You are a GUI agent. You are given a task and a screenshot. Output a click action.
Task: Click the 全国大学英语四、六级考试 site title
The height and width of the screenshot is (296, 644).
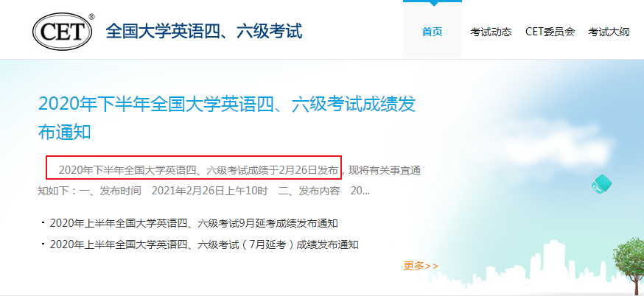point(204,32)
